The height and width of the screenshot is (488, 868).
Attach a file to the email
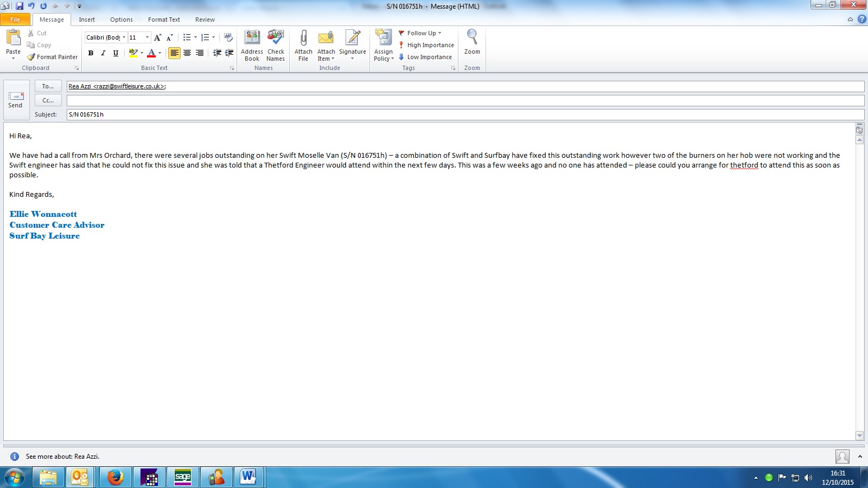(303, 46)
